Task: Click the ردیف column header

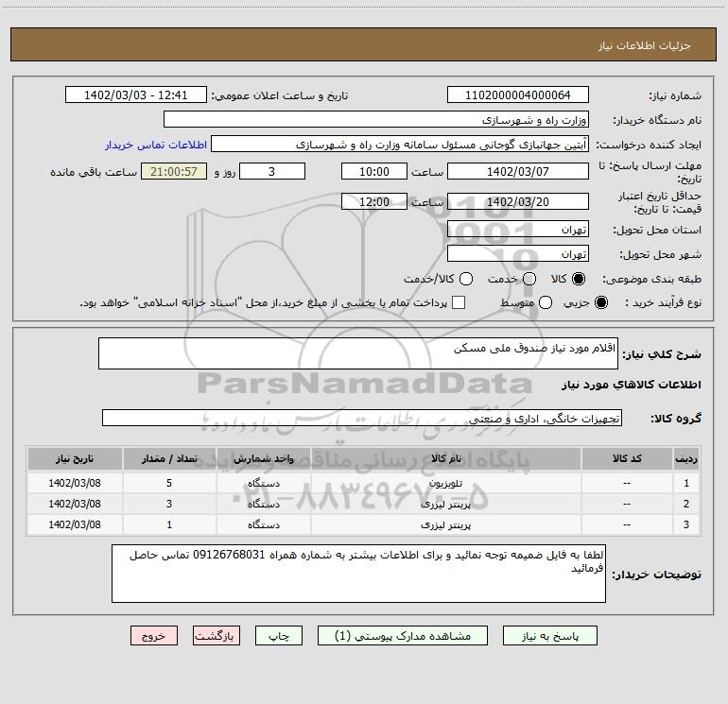Action: pyautogui.click(x=686, y=459)
